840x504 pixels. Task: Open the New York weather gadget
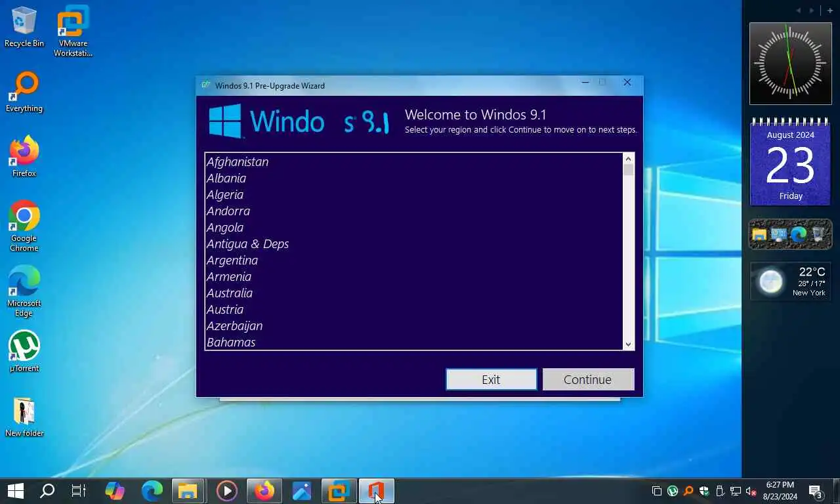click(x=791, y=281)
